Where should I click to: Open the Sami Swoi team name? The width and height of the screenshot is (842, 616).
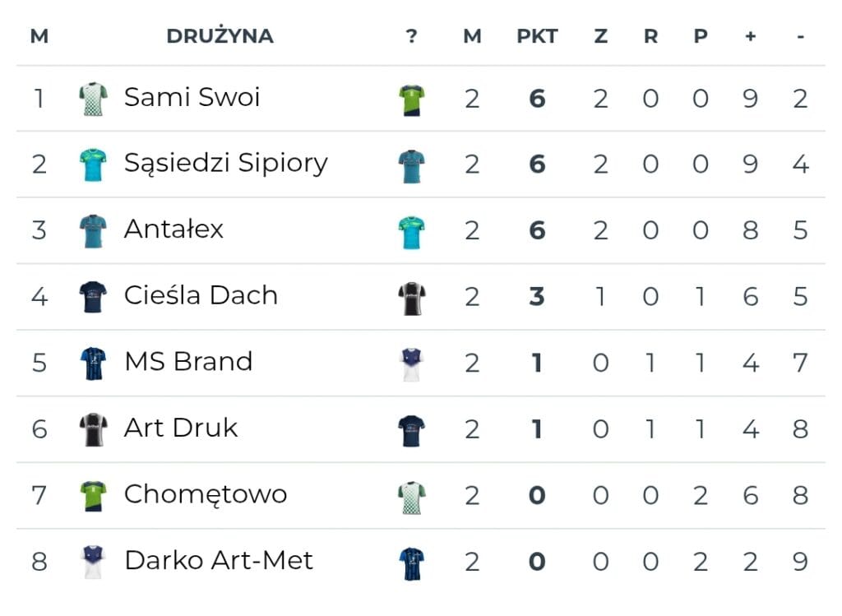[192, 98]
